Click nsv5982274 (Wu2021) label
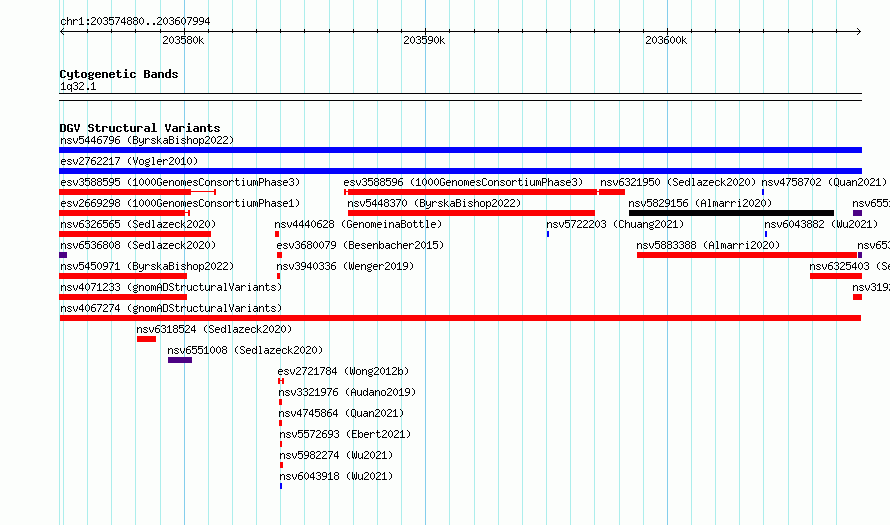Image resolution: width=890 pixels, height=525 pixels. click(x=336, y=455)
